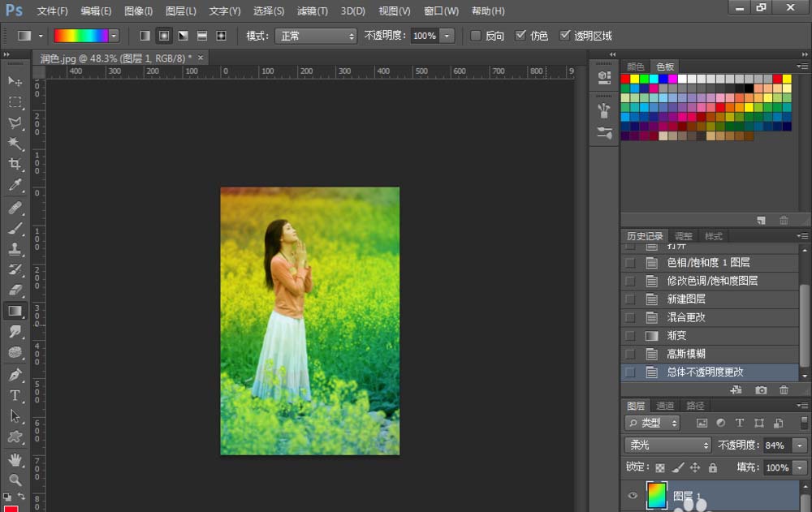This screenshot has width=812, height=512.
Task: Select the Eyedropper tool
Action: point(15,186)
